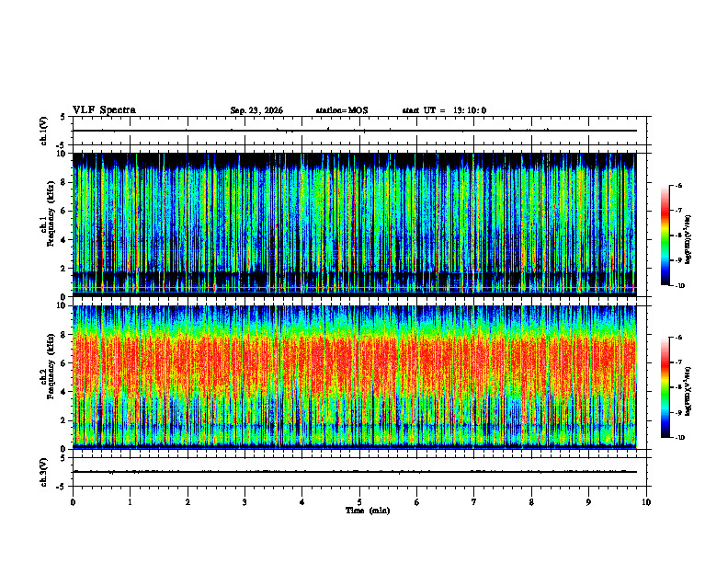Viewport: 728px width, 563px height.
Task: Click the 2 minute tick on time axis
Action: point(188,502)
